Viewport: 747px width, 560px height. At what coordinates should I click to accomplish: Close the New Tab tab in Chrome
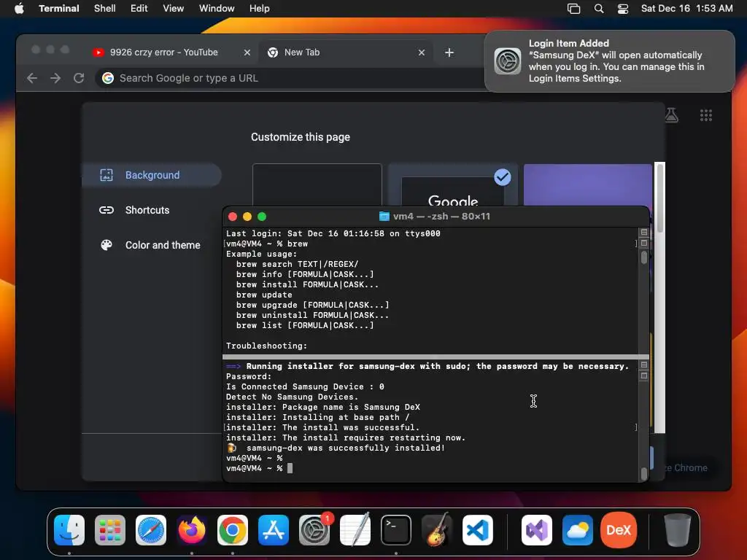[422, 52]
